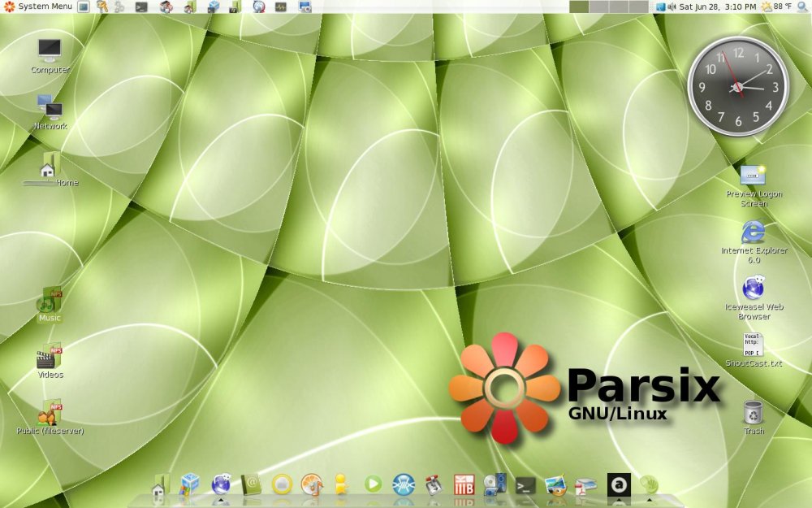This screenshot has width=812, height=508.
Task: Click the analog clock widget
Action: tap(738, 87)
